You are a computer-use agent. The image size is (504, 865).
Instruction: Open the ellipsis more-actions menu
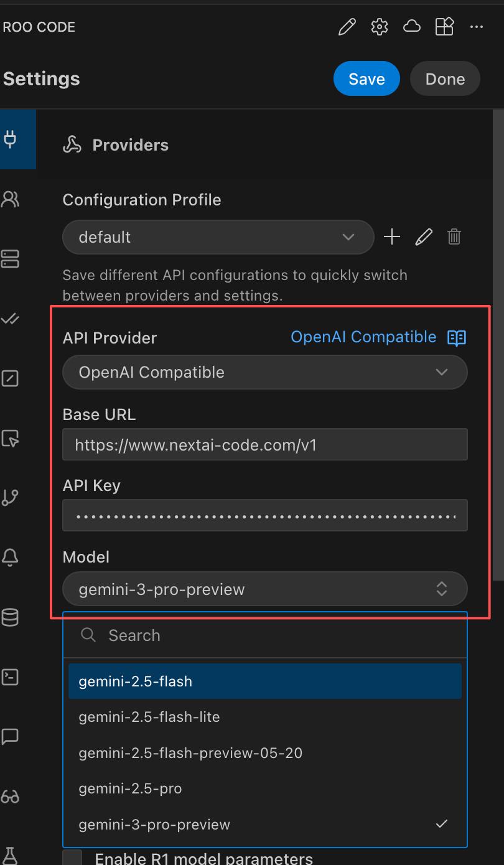[477, 27]
